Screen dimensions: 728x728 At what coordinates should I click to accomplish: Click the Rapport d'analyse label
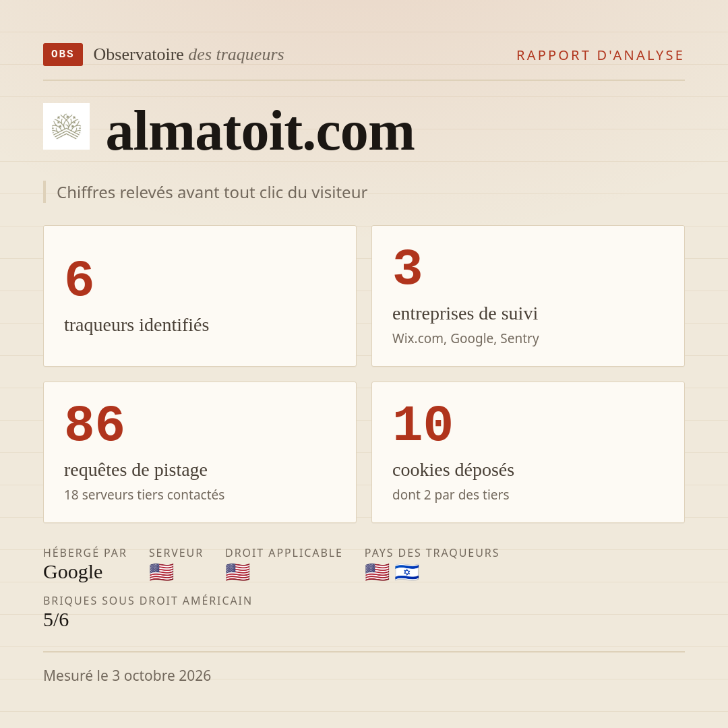click(601, 55)
